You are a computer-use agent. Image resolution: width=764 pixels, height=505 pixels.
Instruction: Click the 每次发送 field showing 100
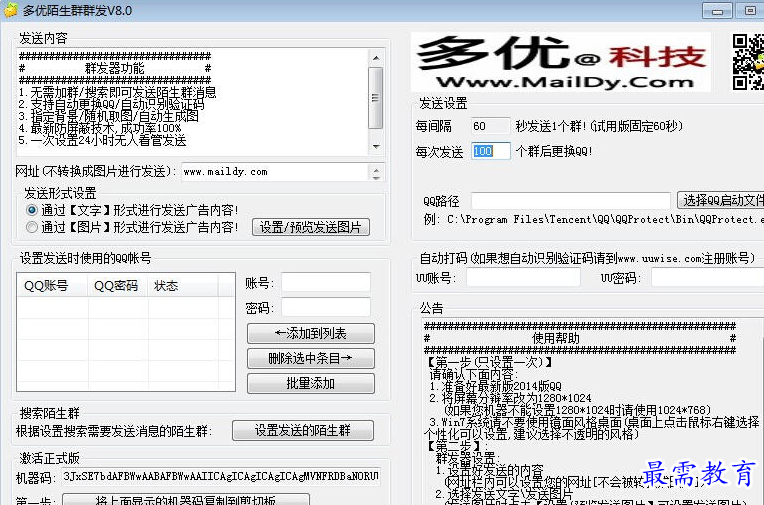click(491, 151)
